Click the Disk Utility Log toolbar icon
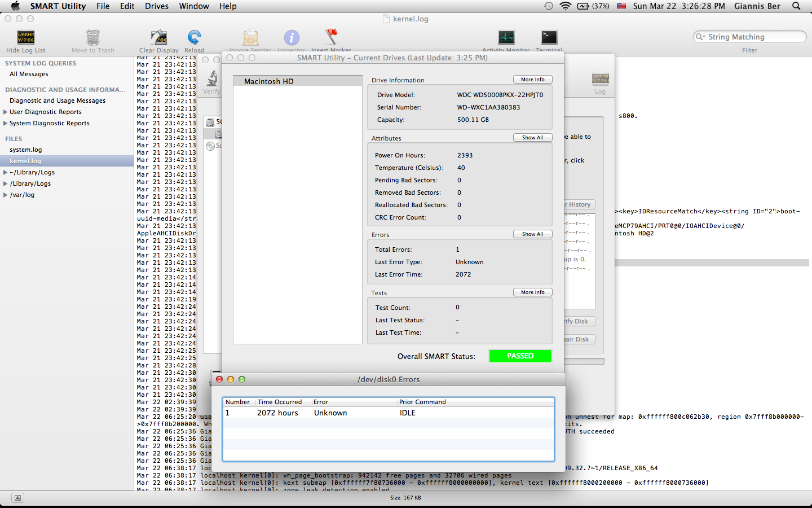Viewport: 812px width, 508px height. (601, 79)
